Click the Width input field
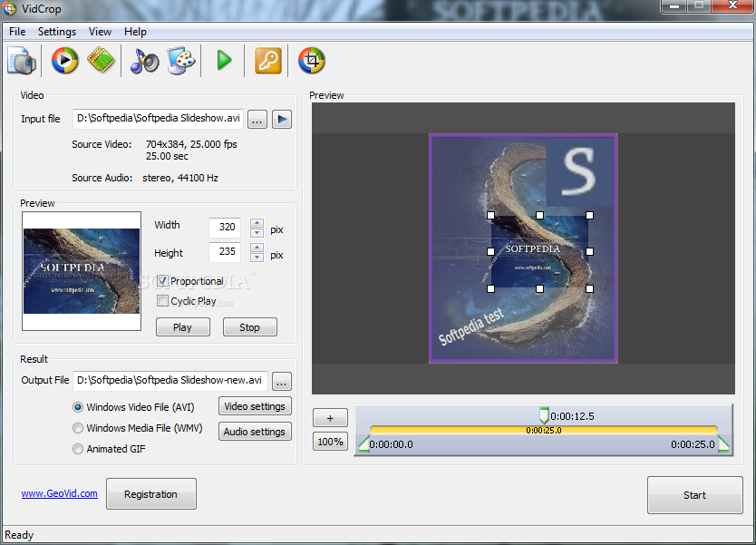756x545 pixels. coord(225,228)
